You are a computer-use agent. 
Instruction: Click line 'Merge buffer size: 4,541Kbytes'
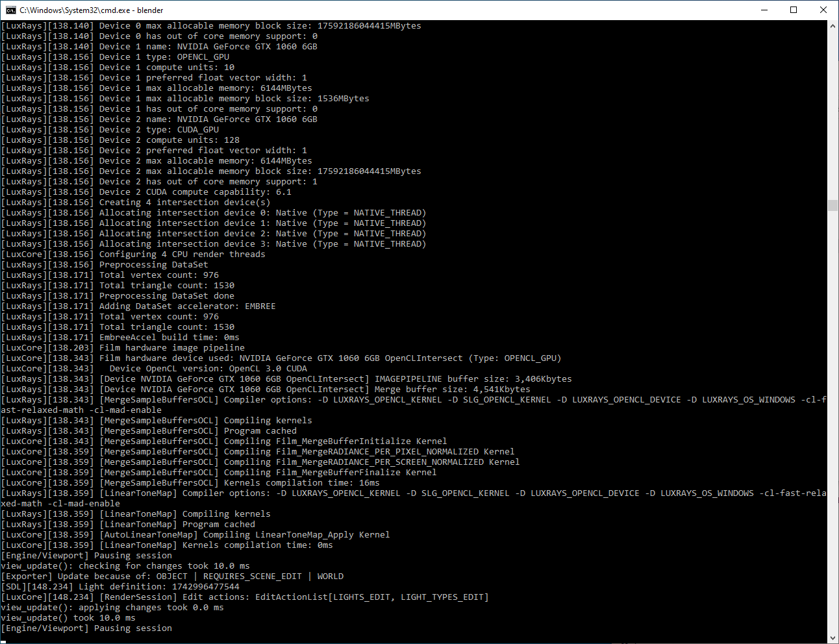pyautogui.click(x=266, y=390)
